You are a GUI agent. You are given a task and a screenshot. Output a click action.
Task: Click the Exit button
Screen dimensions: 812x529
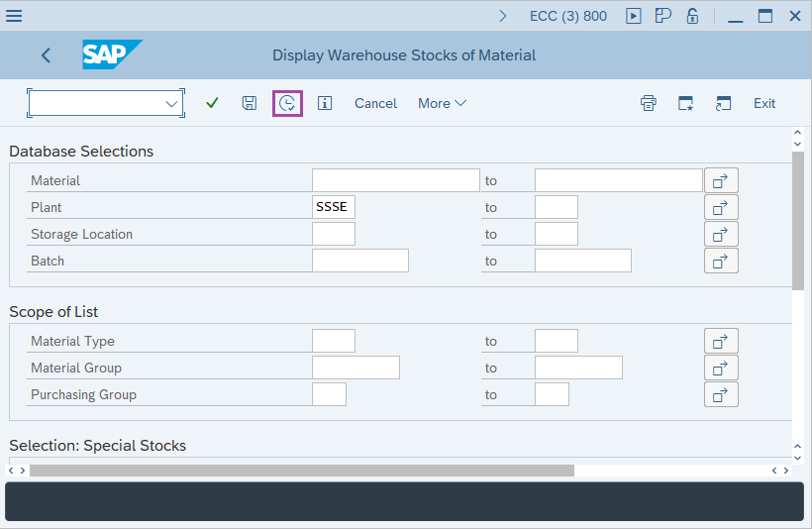coord(763,103)
